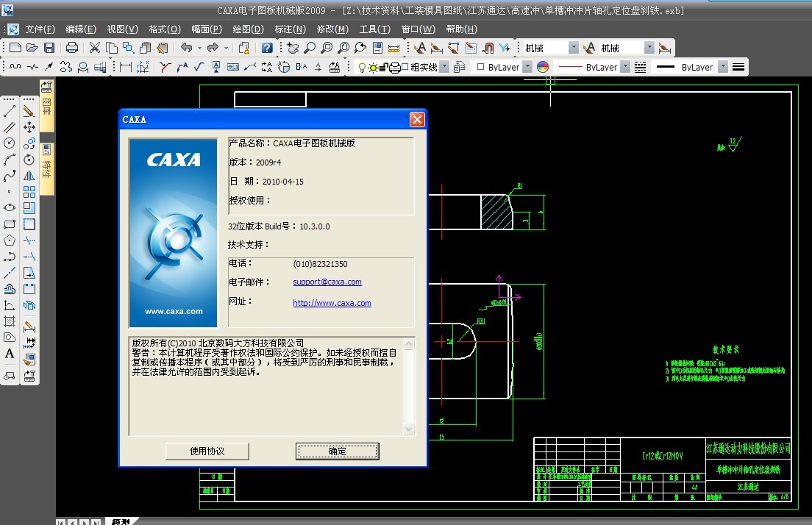
Task: Pick the Mirror modify tool
Action: pyautogui.click(x=29, y=176)
